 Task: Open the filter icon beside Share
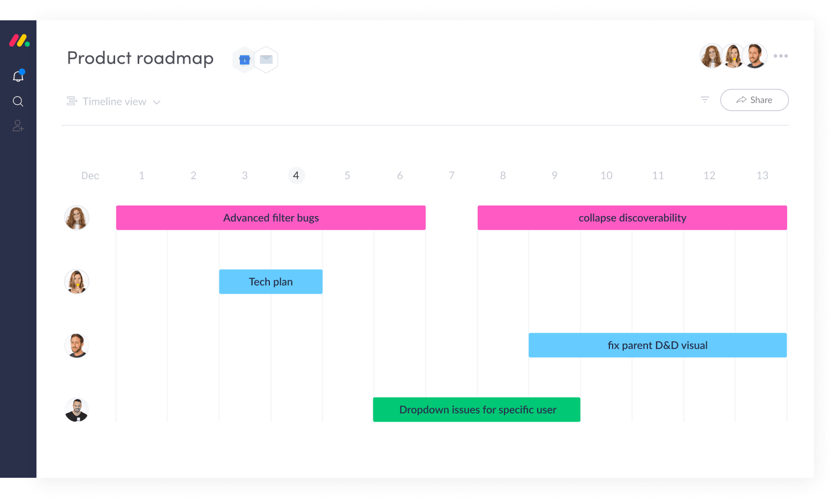point(705,100)
